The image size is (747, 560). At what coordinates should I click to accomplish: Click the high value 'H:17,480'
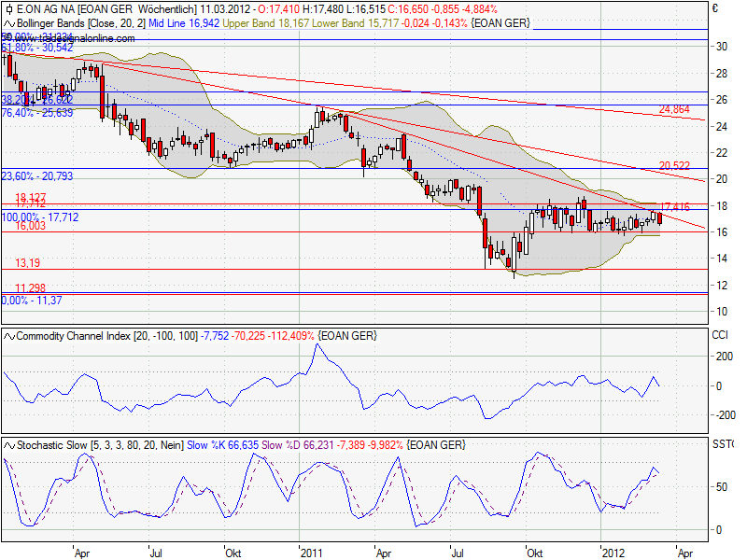pyautogui.click(x=323, y=9)
